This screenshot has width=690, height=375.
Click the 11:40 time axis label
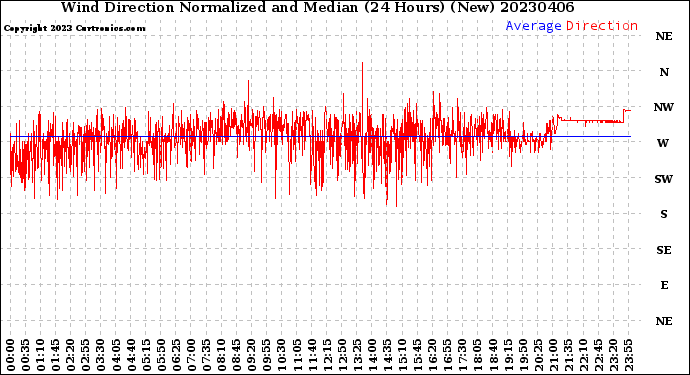tap(312, 355)
